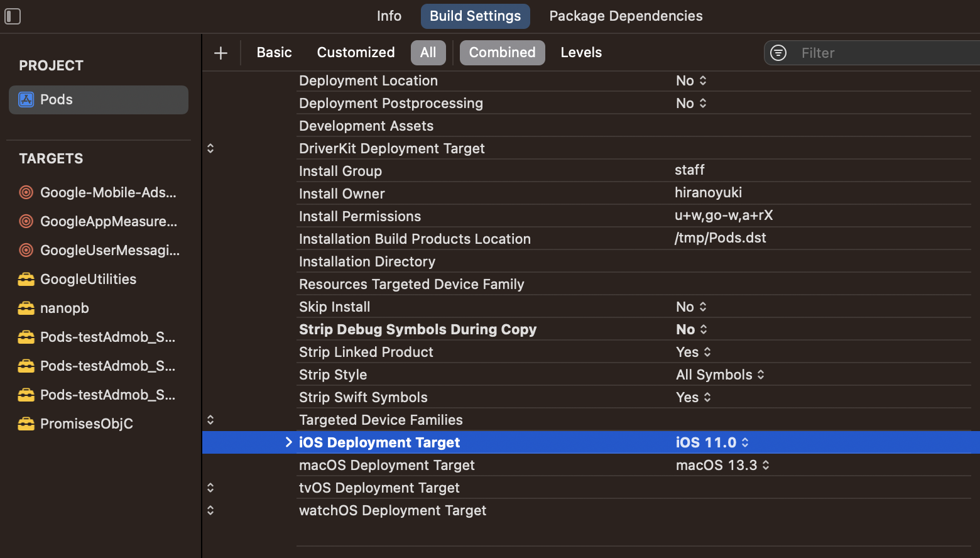980x558 pixels.
Task: Click the Basic settings filter button
Action: (x=274, y=52)
